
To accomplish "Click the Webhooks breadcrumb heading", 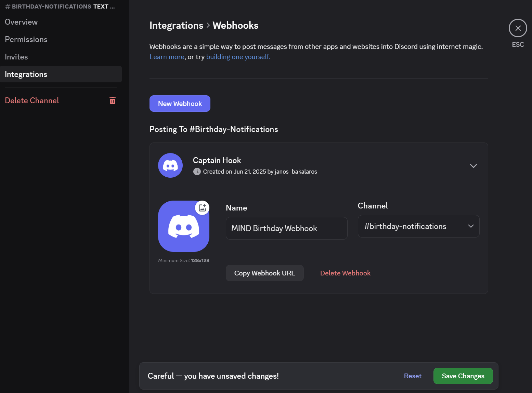I will click(x=235, y=25).
